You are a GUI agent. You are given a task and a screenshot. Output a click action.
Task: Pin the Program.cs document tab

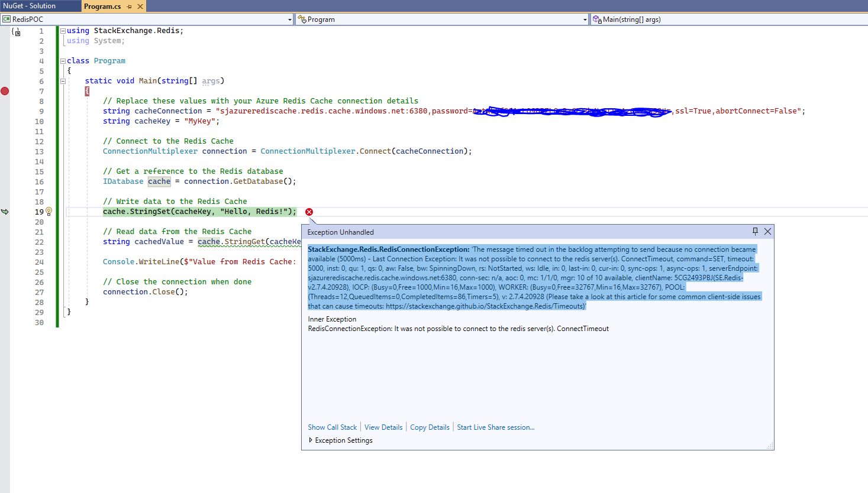(x=130, y=7)
